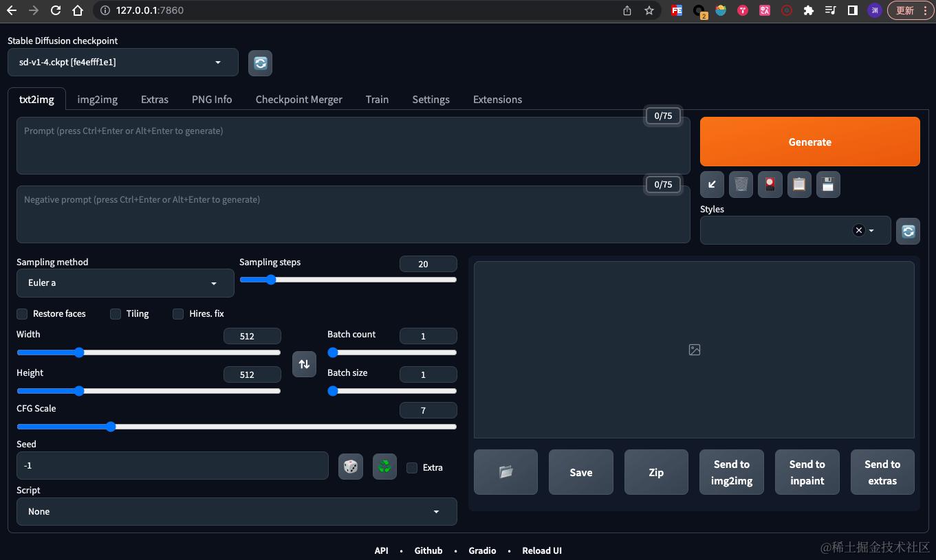Image resolution: width=936 pixels, height=560 pixels.
Task: Go to the Checkpoint Merger tab
Action: [x=299, y=100]
